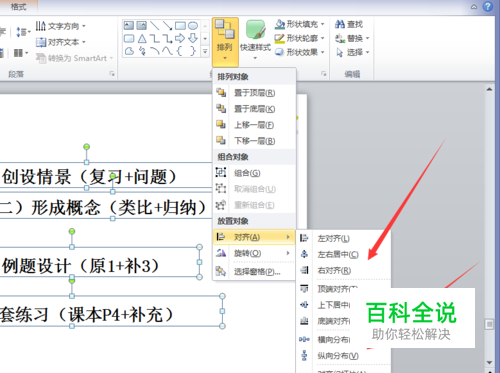Pick the left brace shape in gallery
Screen dimensions: 500x373
pyautogui.click(x=180, y=51)
